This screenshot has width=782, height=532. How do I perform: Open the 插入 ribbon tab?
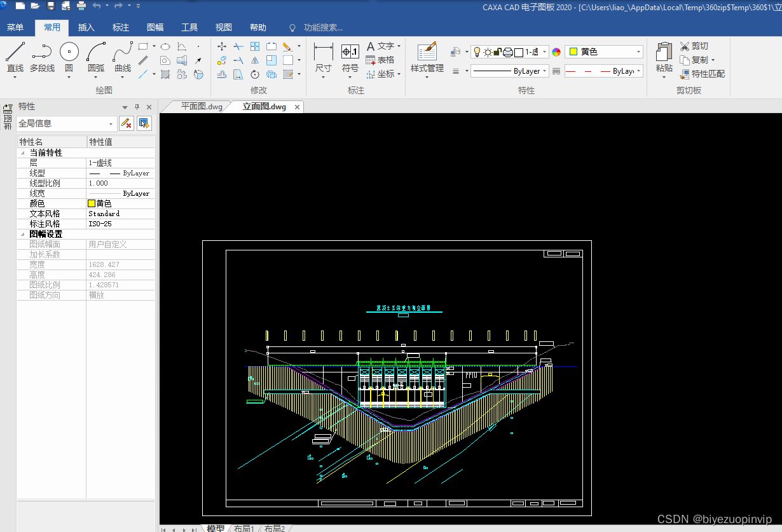[x=86, y=27]
